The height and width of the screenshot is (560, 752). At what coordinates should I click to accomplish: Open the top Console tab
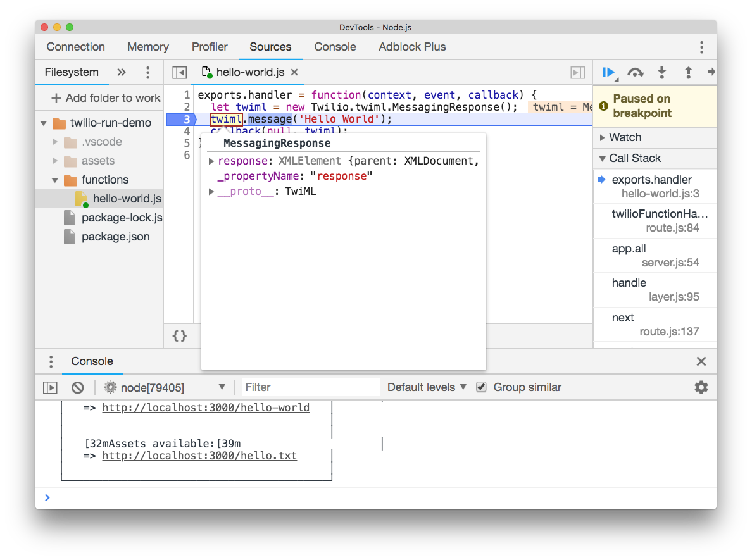(335, 47)
